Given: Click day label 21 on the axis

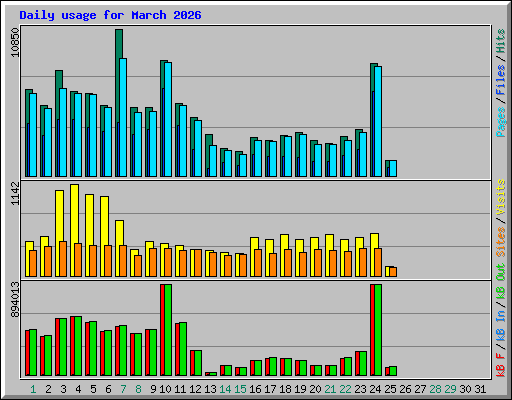Looking at the screenshot, I should (330, 389).
